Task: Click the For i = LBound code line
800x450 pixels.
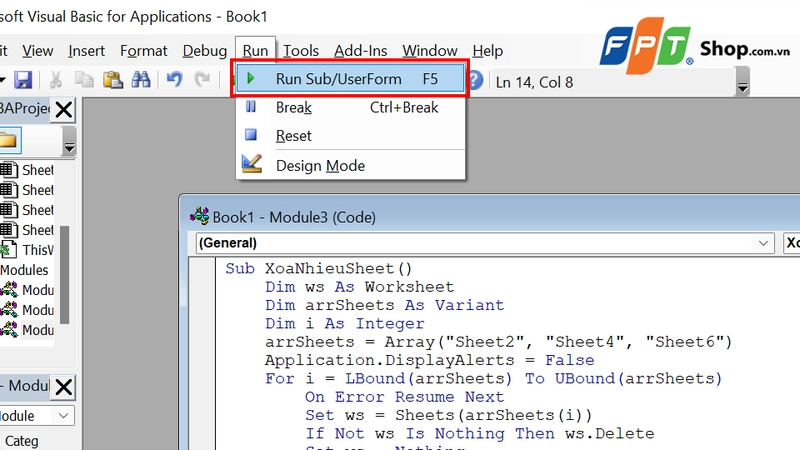Action: click(x=493, y=379)
